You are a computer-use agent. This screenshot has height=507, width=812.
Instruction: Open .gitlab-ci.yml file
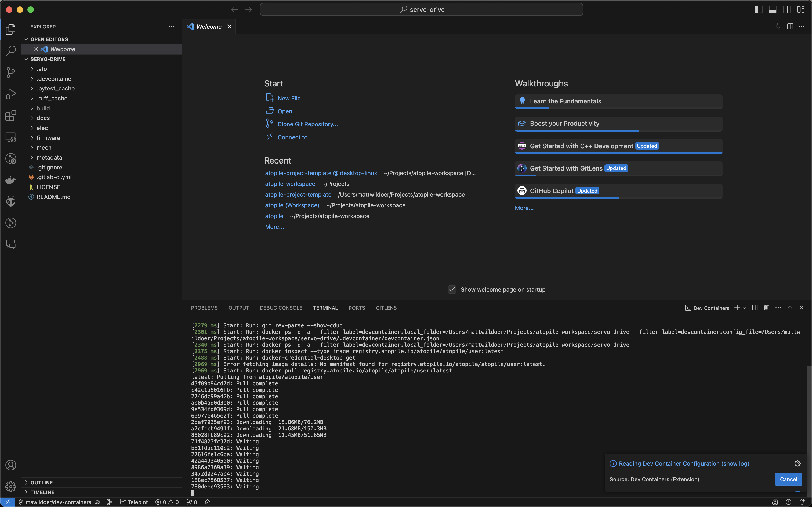(102, 177)
